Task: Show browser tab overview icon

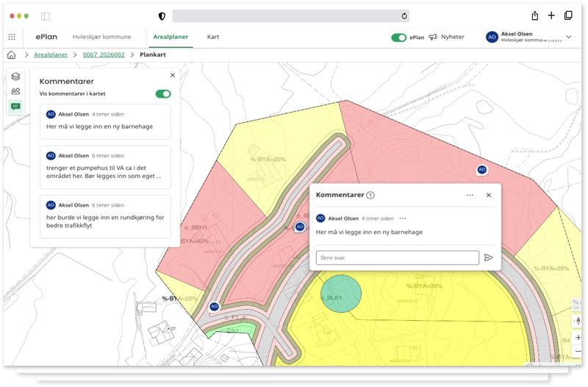Action: point(568,15)
